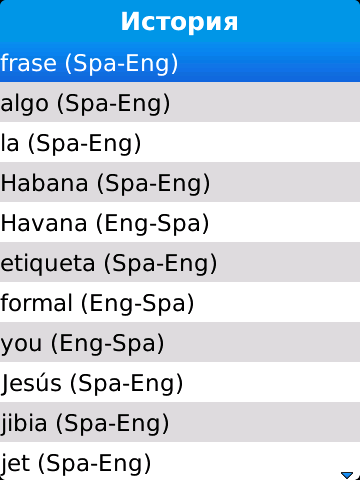Open Habana (Spa-Eng) from history
Screen dimensions: 360x480
tap(180, 182)
